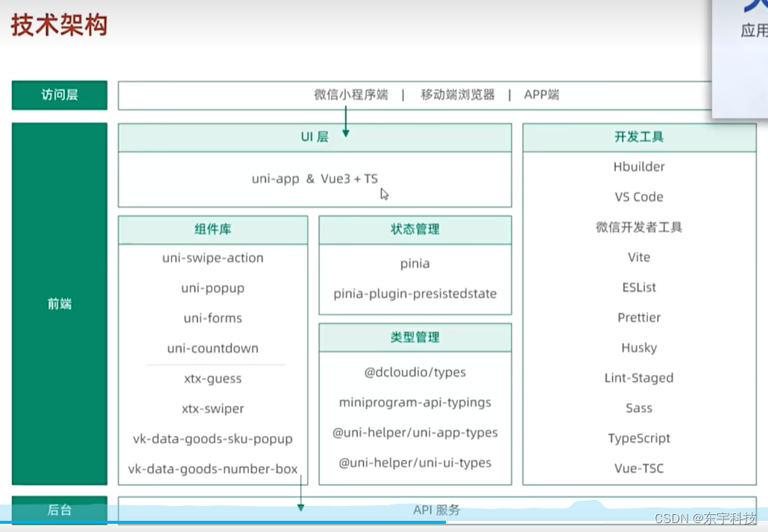Click vk-data-goods-sku-popup in the component list

click(213, 439)
